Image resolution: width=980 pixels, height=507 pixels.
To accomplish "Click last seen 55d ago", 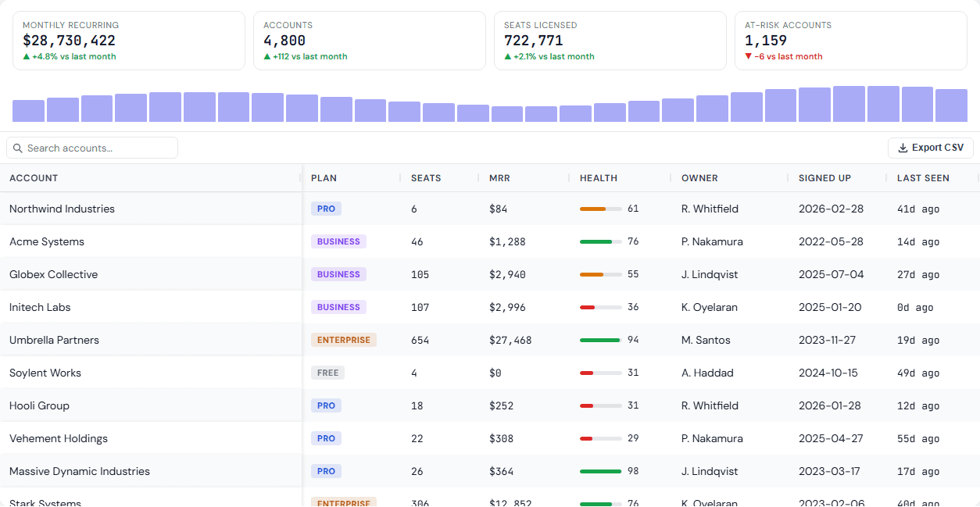I will (x=918, y=438).
